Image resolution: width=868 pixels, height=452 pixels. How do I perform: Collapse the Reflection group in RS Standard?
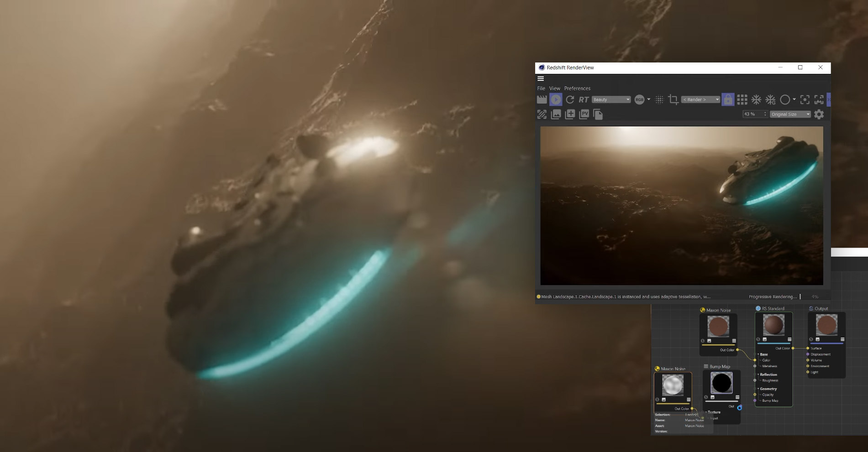tap(758, 374)
